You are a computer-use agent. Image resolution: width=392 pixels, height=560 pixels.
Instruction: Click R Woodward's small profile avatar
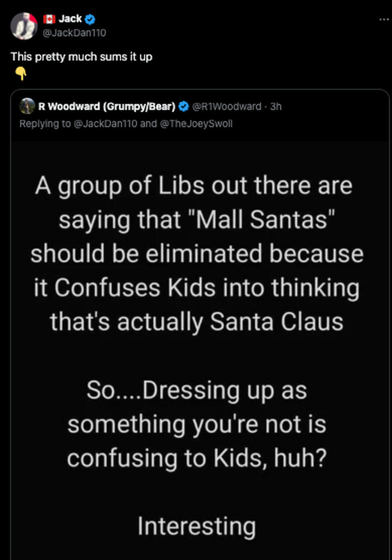click(27, 107)
